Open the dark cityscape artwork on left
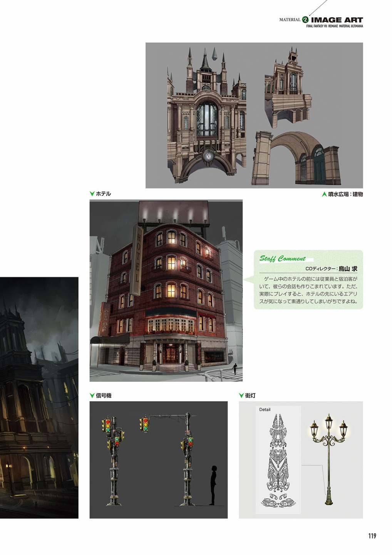392x555 pixels. point(39,397)
